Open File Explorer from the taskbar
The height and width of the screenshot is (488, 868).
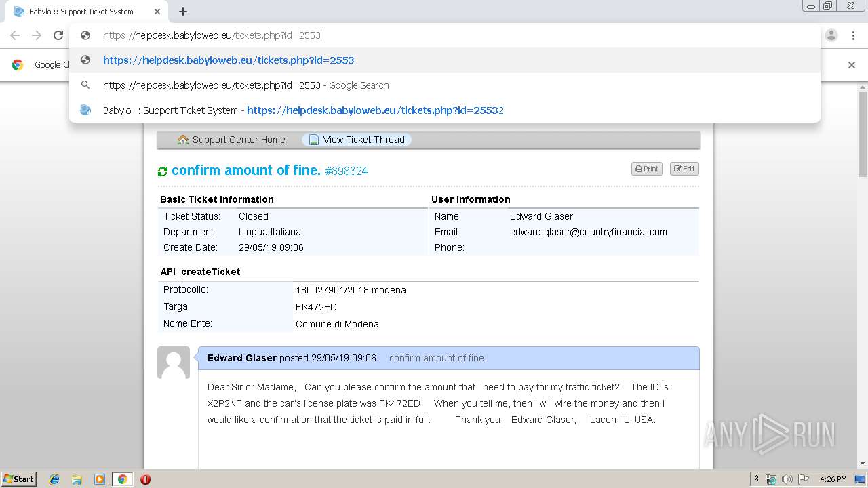77,479
